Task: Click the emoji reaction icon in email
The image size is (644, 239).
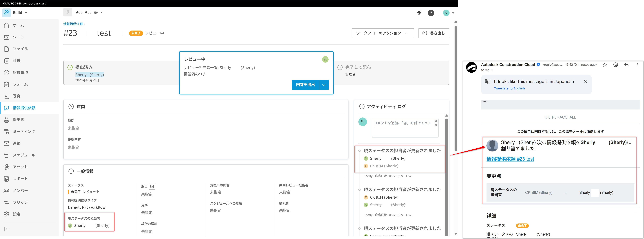Action: click(x=615, y=65)
